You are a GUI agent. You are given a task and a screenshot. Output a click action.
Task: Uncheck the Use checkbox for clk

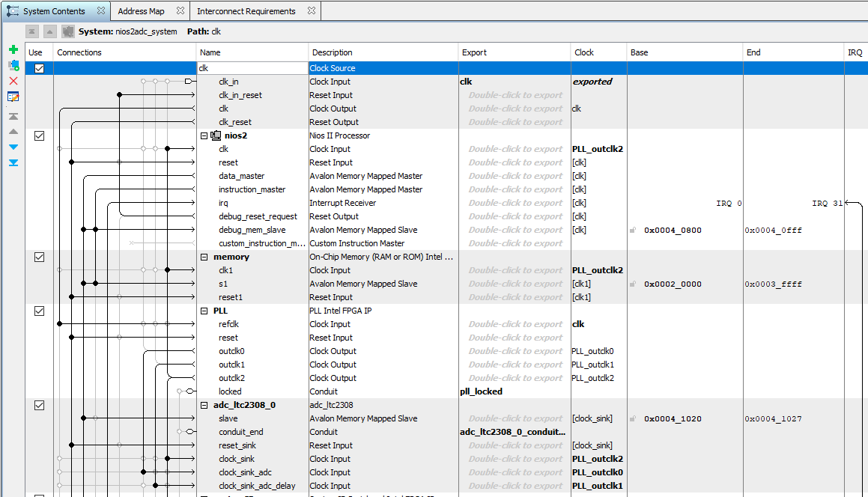pos(39,69)
